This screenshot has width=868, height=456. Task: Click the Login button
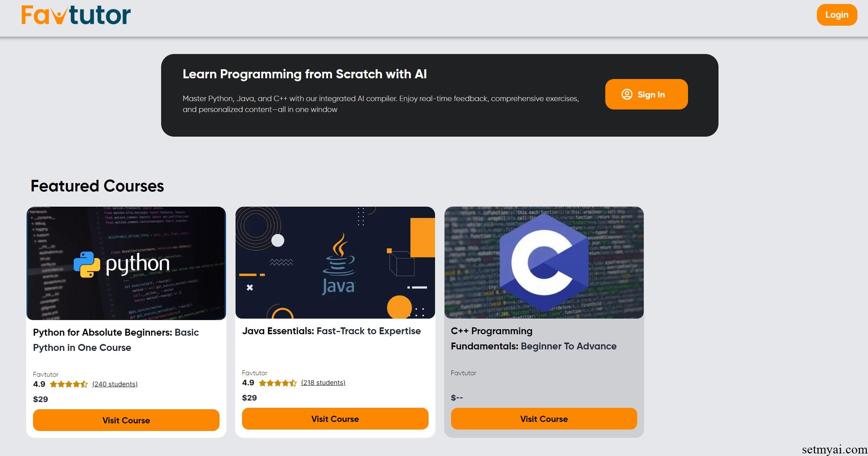837,15
